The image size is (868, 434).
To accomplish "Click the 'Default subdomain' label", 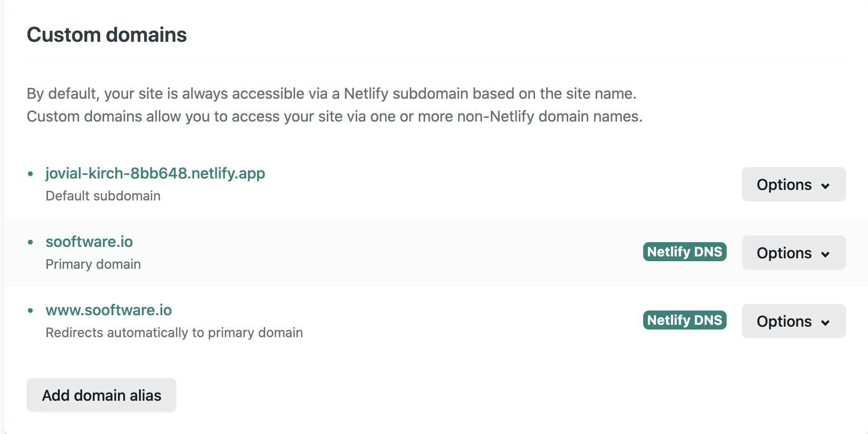I will click(x=103, y=196).
